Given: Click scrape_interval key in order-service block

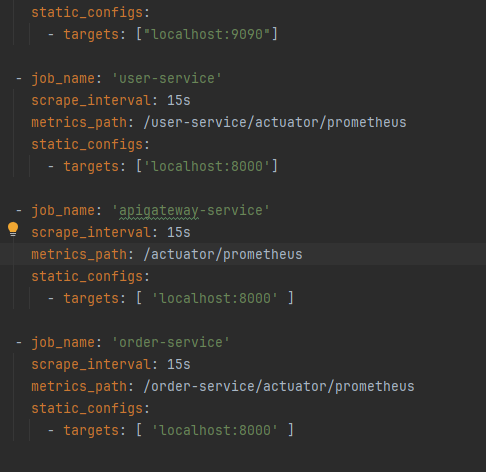Looking at the screenshot, I should 91,365.
